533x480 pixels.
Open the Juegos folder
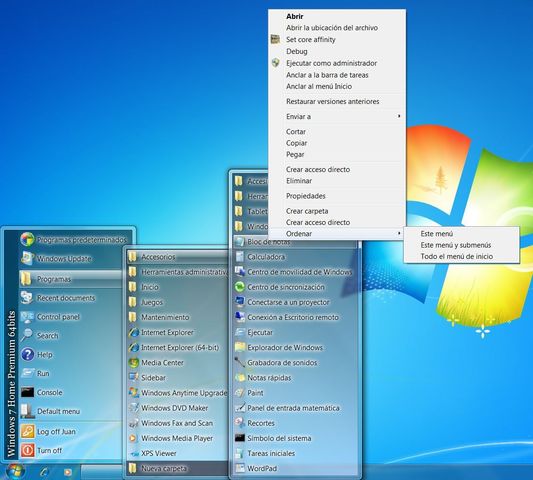[177, 302]
